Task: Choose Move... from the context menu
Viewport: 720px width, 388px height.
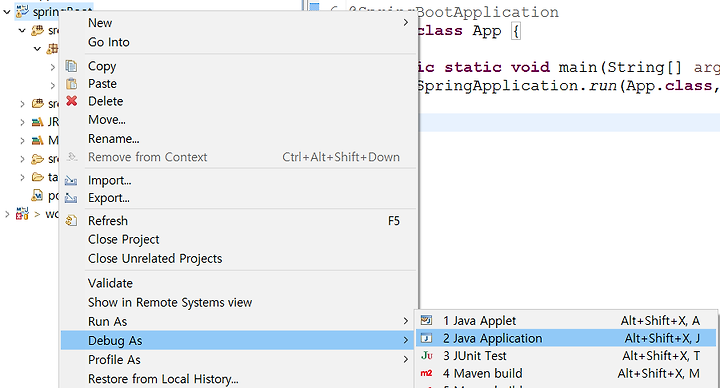Action: click(239, 120)
